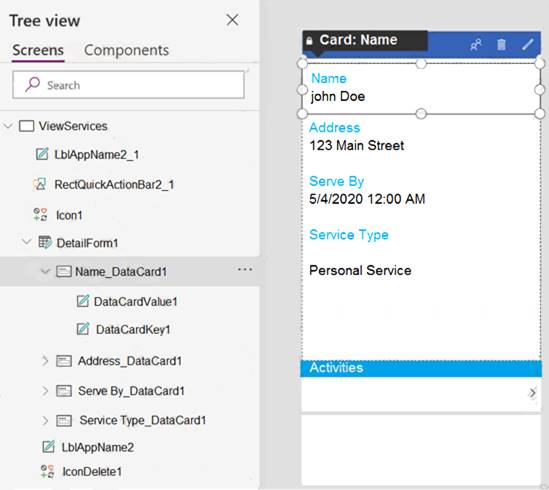Click the people icon on card header

pos(475,44)
